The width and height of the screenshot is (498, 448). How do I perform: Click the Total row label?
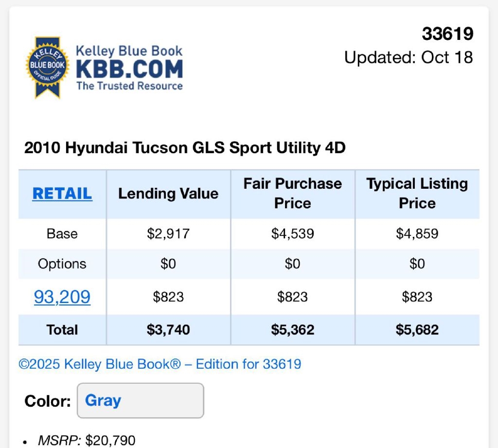(x=62, y=329)
